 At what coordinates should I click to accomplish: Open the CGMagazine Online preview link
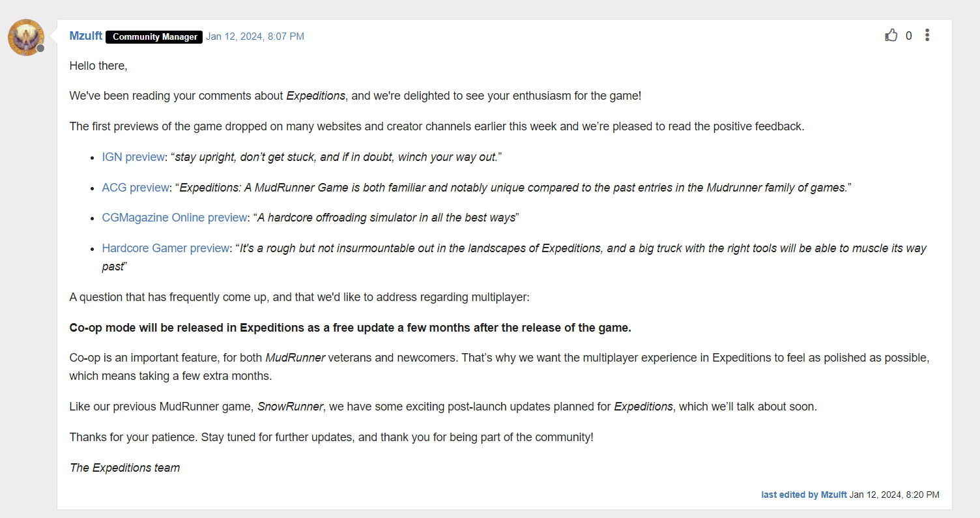(x=174, y=217)
